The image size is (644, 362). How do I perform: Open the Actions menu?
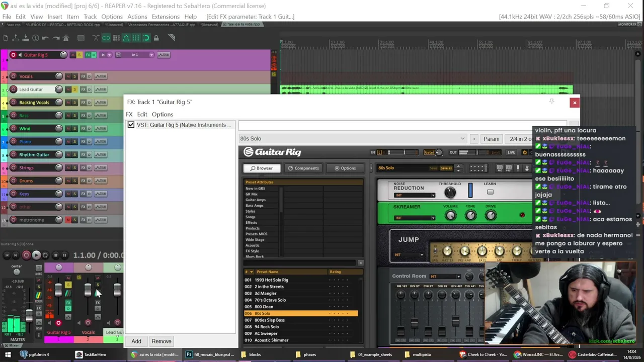point(137,17)
